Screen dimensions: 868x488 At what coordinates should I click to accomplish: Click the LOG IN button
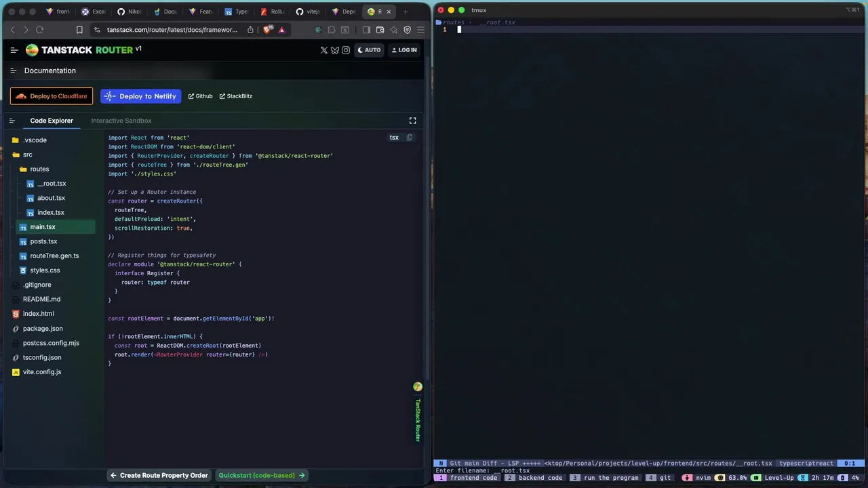coord(404,50)
